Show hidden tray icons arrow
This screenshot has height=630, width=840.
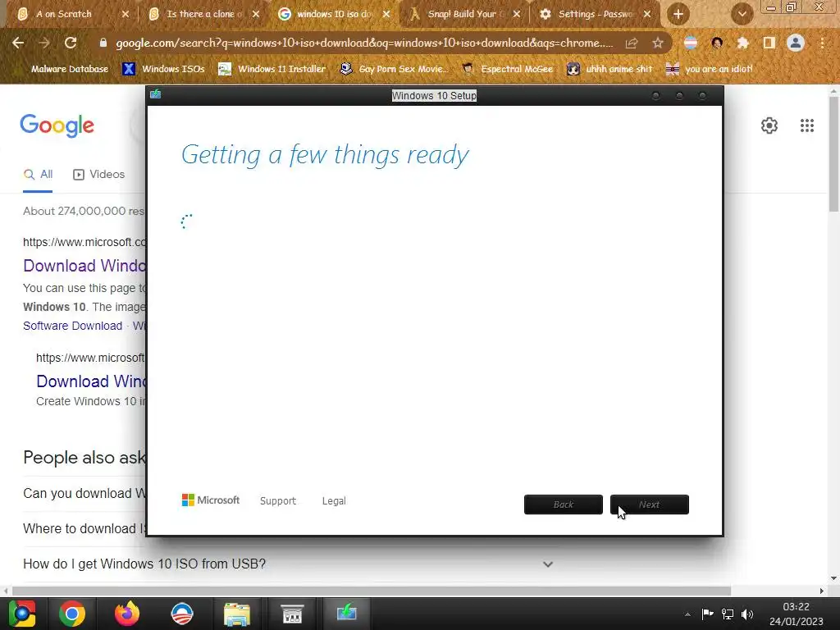pos(687,614)
